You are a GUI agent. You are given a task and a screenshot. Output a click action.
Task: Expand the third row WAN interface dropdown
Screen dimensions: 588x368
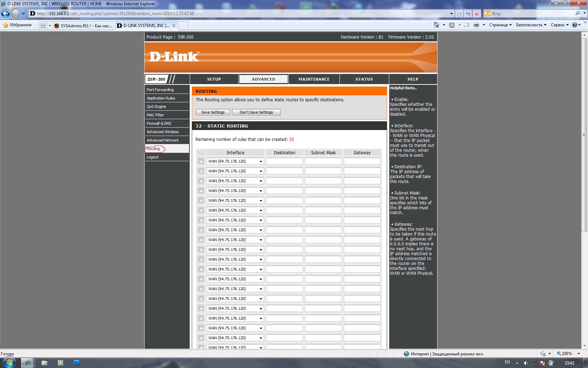[235, 181]
